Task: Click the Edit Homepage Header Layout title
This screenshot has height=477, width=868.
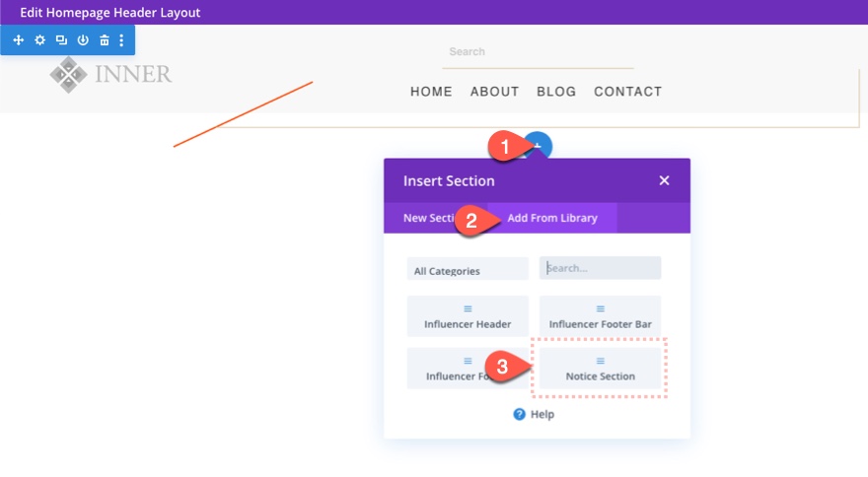Action: coord(110,12)
